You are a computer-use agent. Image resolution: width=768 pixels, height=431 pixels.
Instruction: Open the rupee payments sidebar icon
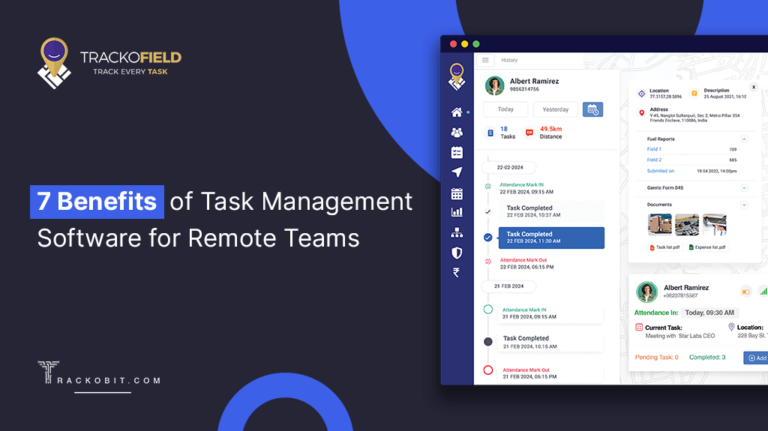pos(457,272)
